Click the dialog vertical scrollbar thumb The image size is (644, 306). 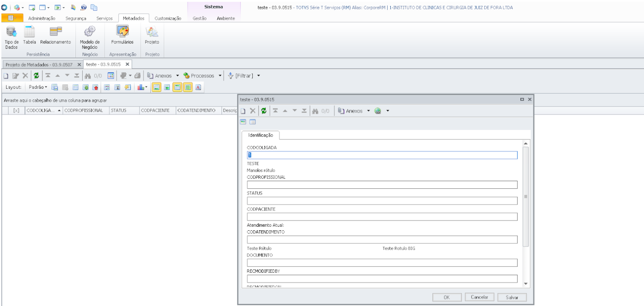coord(526,196)
